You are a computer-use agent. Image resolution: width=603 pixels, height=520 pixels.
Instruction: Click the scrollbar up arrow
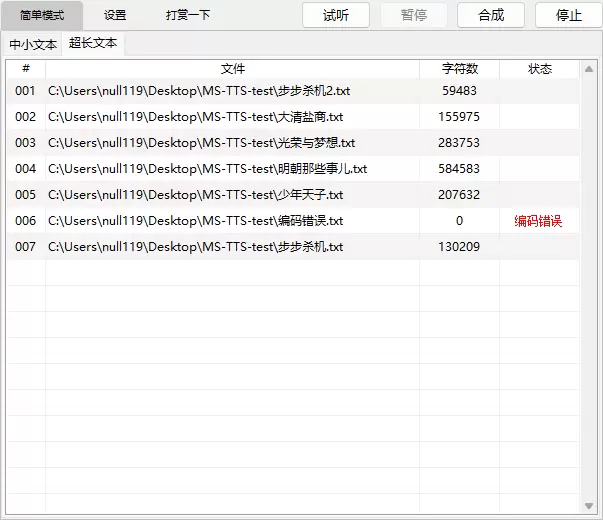pos(589,69)
